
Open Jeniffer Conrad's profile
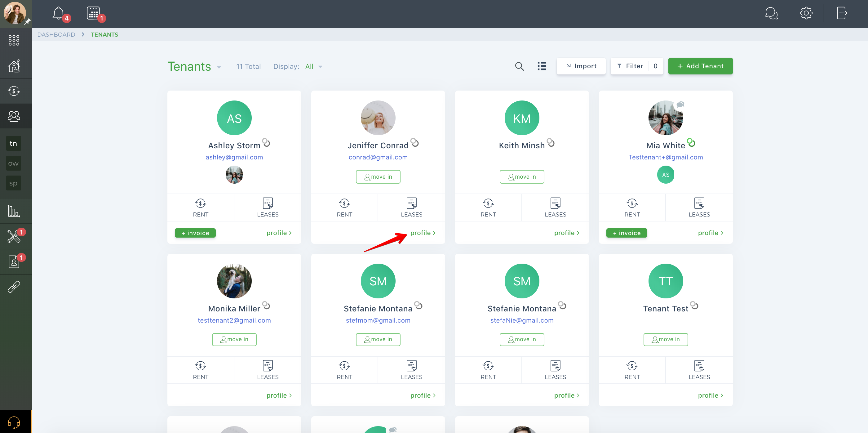point(423,233)
